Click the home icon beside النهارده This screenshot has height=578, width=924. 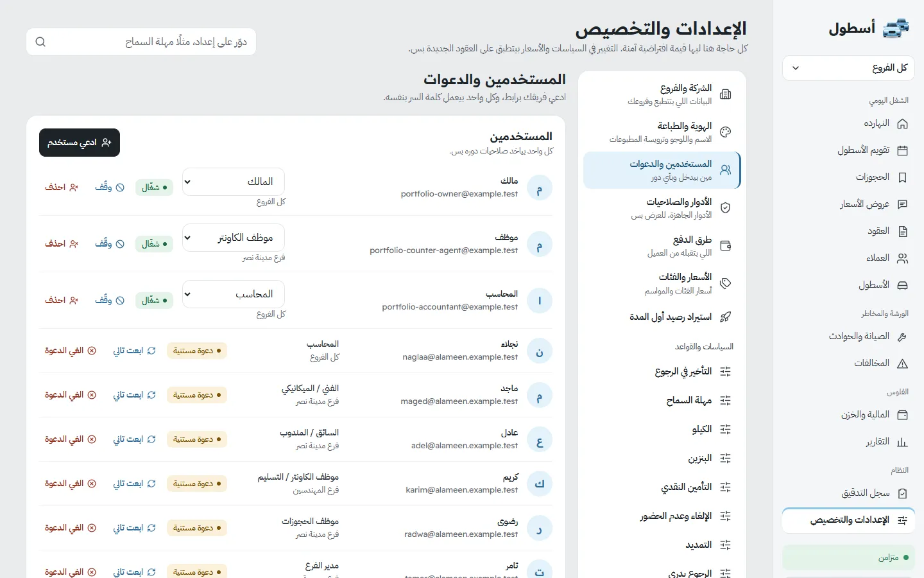coord(902,123)
